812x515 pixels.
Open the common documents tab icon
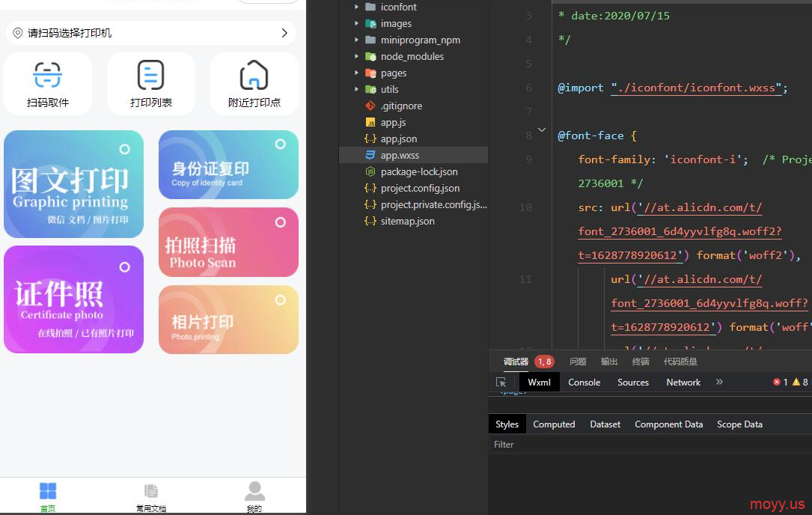point(151,492)
